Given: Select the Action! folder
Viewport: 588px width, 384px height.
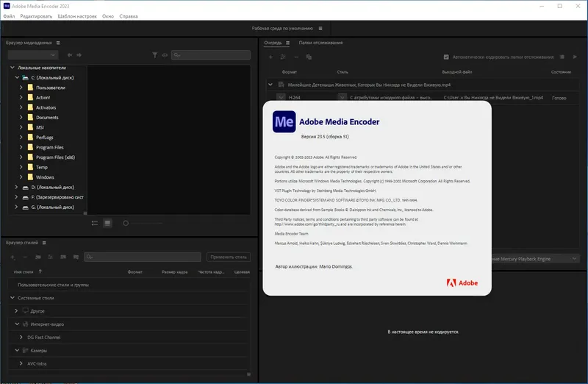Looking at the screenshot, I should pos(43,98).
